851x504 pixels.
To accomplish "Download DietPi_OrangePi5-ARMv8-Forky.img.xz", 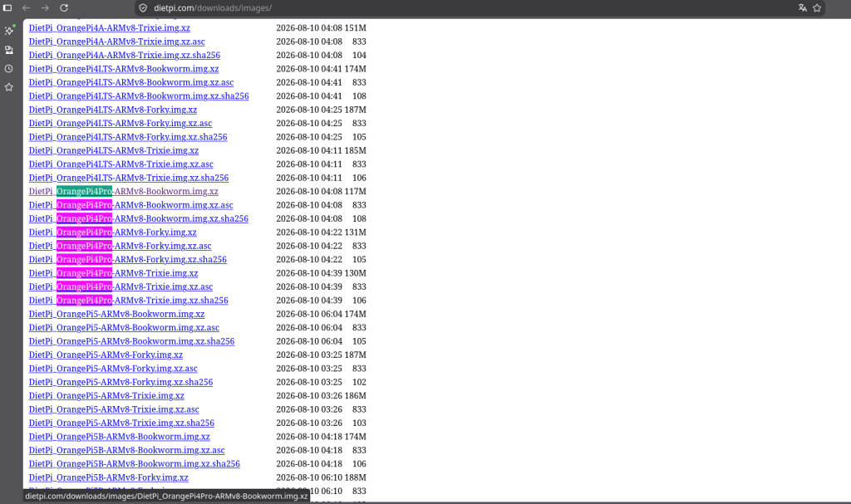I will pos(106,355).
